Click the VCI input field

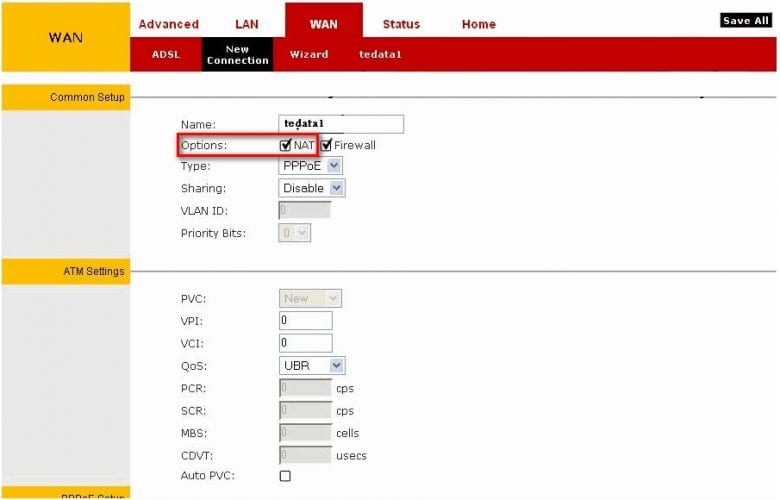pyautogui.click(x=305, y=343)
